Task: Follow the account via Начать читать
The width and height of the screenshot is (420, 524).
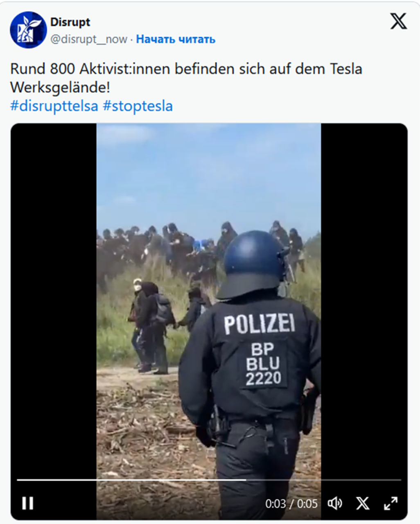Action: tap(176, 39)
